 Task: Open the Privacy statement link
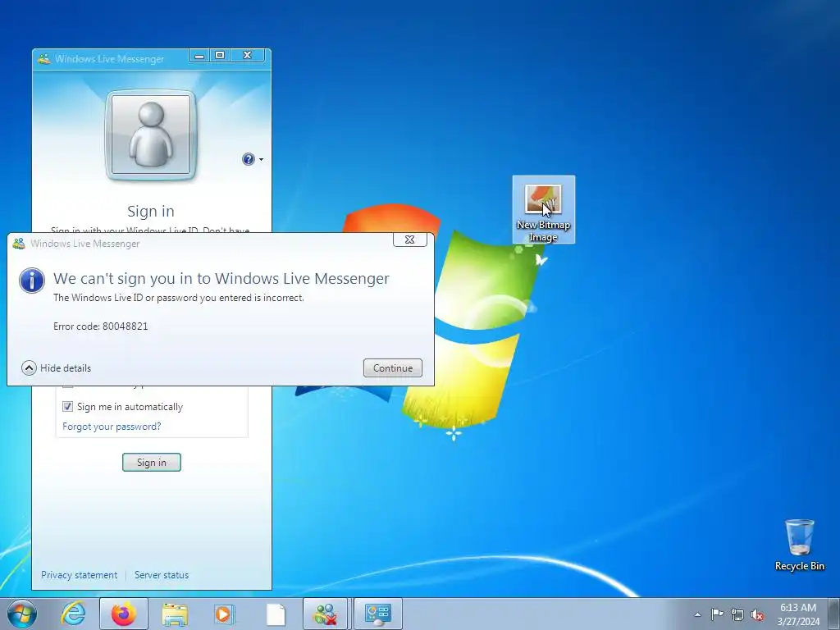(x=80, y=575)
